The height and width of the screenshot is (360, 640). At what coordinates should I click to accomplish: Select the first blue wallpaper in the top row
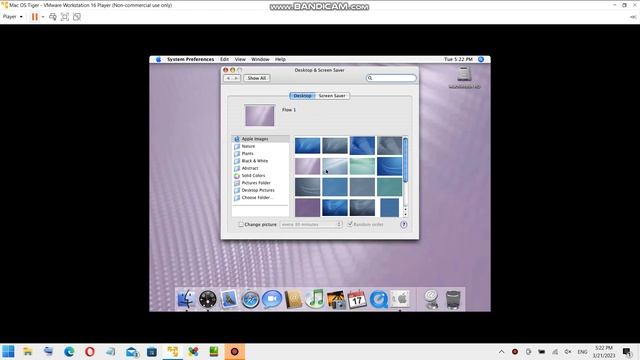307,146
